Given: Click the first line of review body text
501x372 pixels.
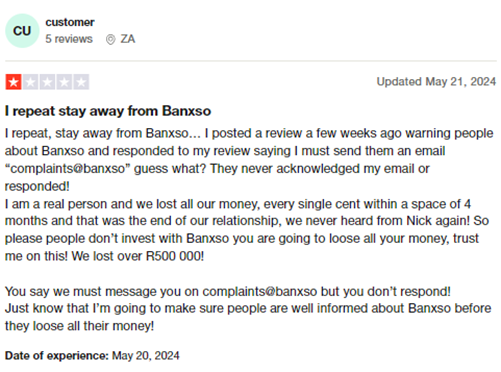Looking at the screenshot, I should [x=249, y=133].
